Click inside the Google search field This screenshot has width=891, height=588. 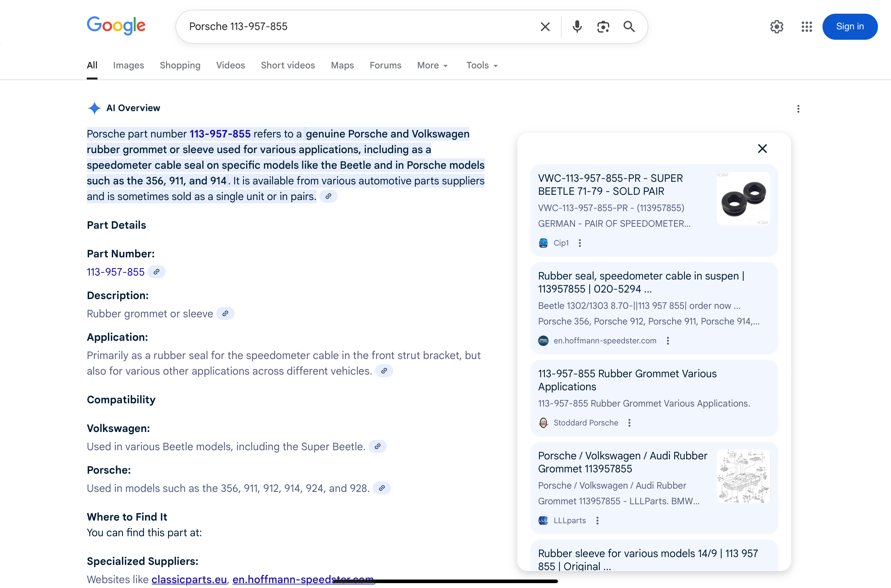tap(356, 27)
